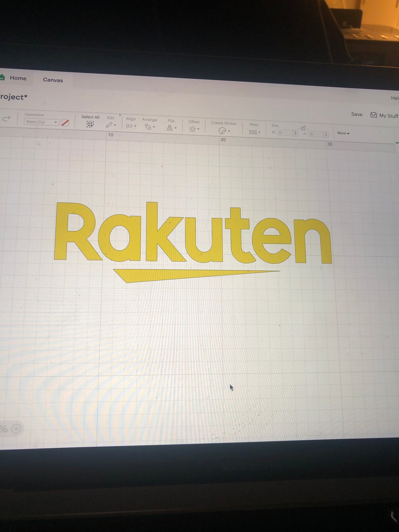The height and width of the screenshot is (532, 399).
Task: Click the width size input field
Action: pyautogui.click(x=285, y=132)
